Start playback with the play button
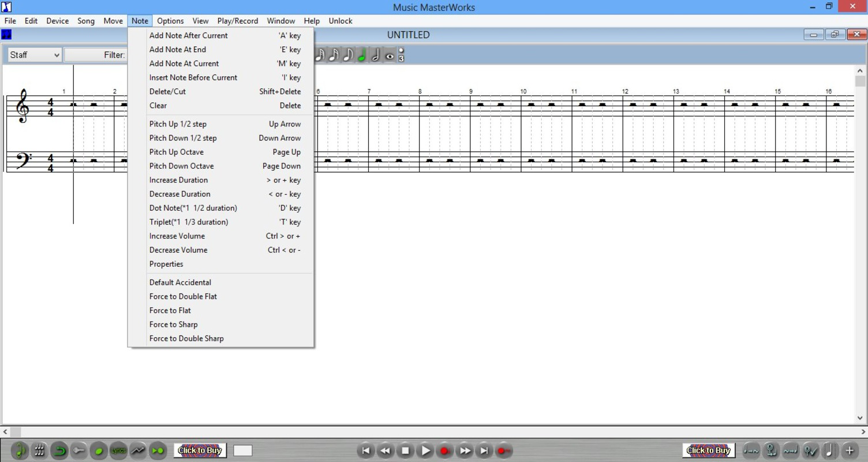The width and height of the screenshot is (868, 462). tap(425, 450)
